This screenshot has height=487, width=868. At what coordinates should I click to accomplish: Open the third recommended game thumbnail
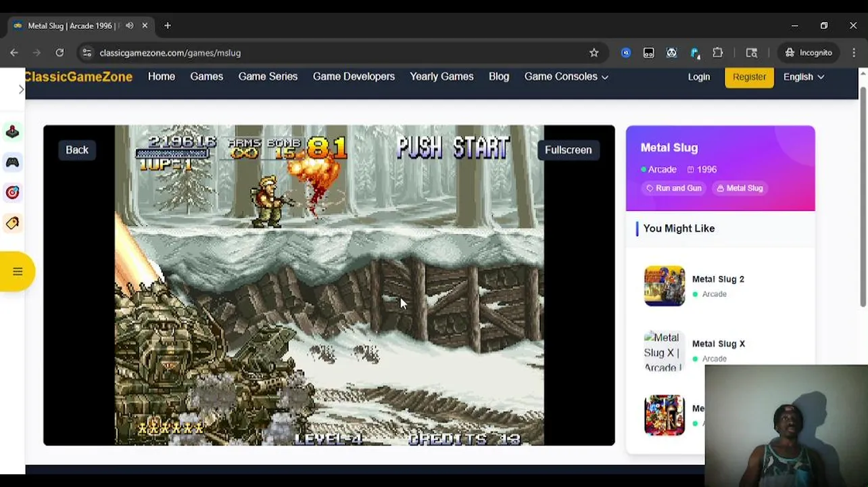[x=665, y=415]
